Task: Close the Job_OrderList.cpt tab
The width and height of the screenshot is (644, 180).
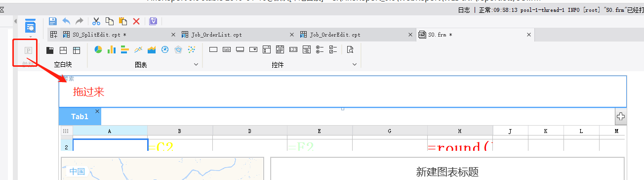Action: point(292,35)
